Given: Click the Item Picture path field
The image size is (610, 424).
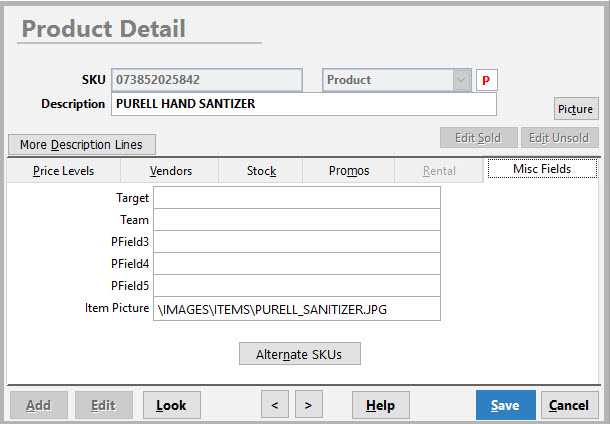Looking at the screenshot, I should pos(297,309).
